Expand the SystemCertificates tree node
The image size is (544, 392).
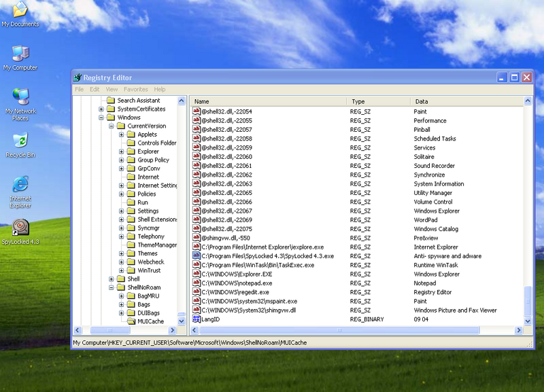[x=101, y=109]
